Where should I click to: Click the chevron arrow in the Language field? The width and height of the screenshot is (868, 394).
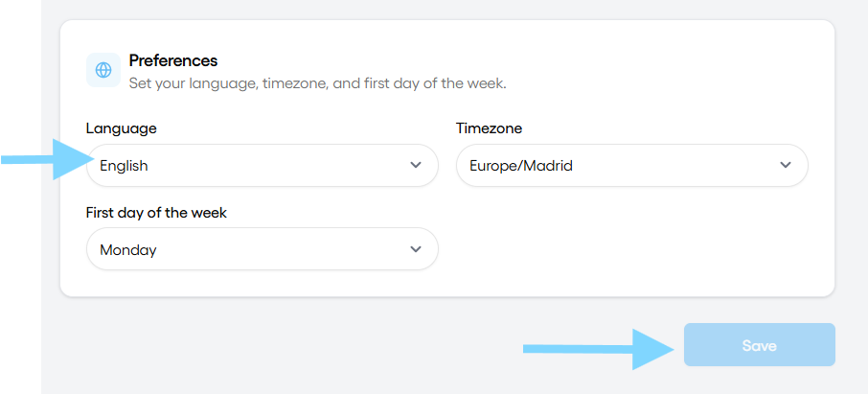point(416,165)
